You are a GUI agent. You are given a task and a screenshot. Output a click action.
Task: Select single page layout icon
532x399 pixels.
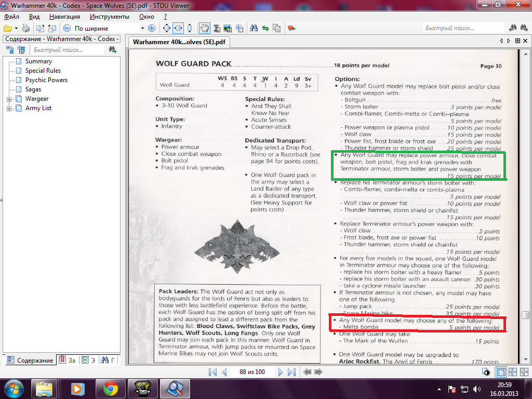pos(501,372)
